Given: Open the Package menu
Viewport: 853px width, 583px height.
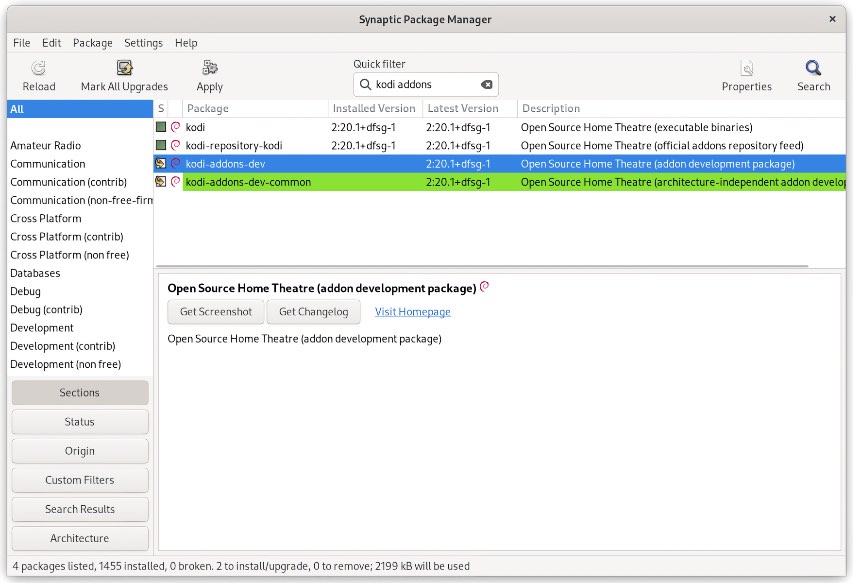Looking at the screenshot, I should click(x=92, y=43).
